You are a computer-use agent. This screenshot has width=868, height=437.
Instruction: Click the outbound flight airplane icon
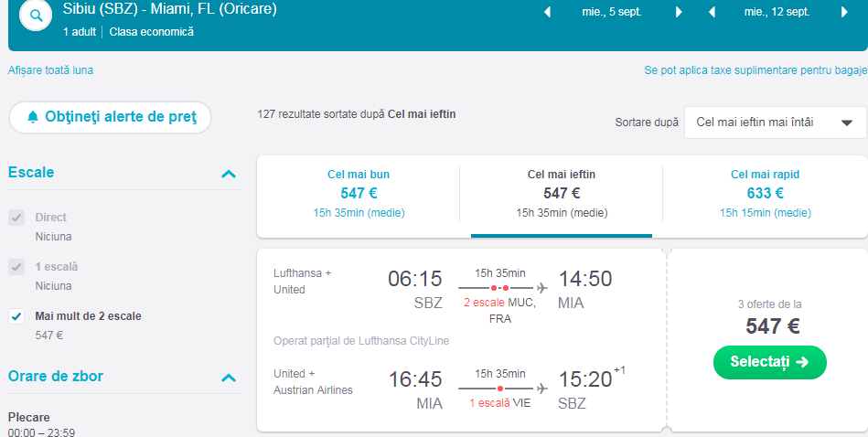(542, 288)
